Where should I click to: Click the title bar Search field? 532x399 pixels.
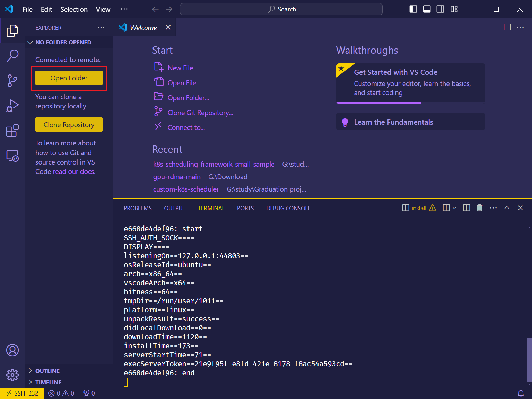click(281, 9)
